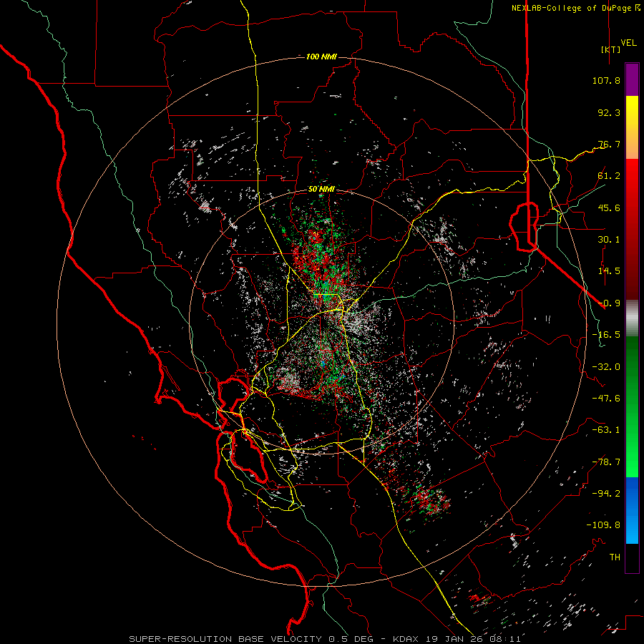Click the 92.3 legend value
The height and width of the screenshot is (644, 644).
click(x=609, y=112)
